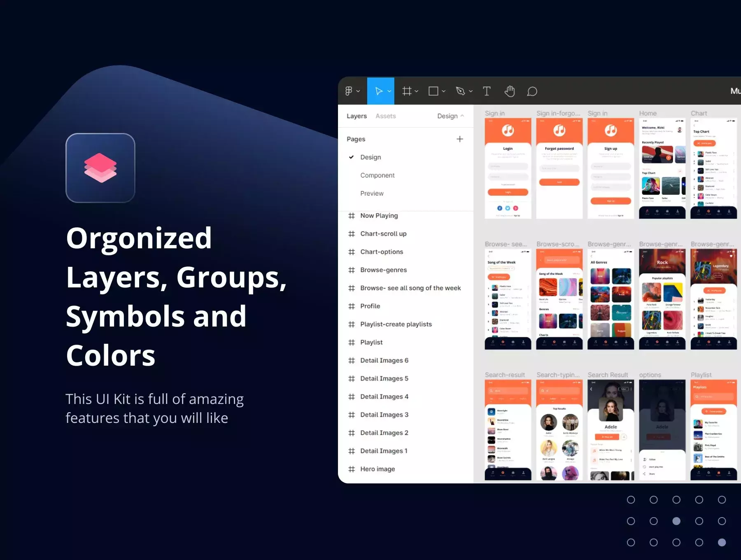Select the options frame thumbnail
The image size is (741, 560).
662,430
